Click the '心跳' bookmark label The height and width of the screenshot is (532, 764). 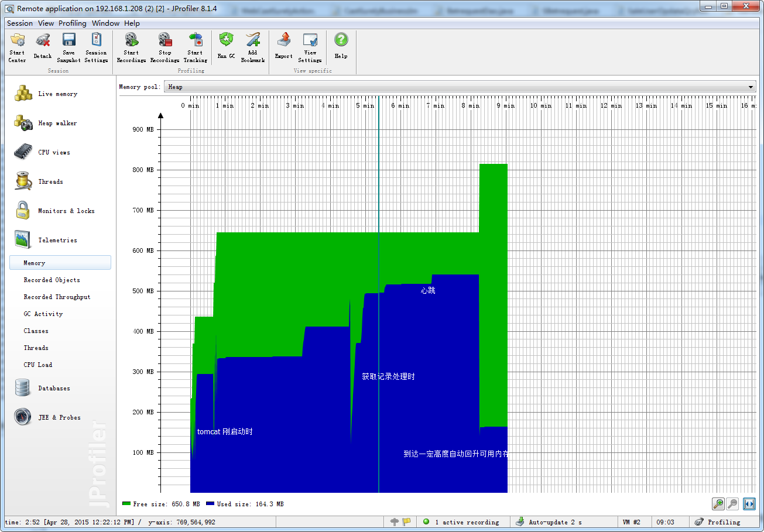428,290
